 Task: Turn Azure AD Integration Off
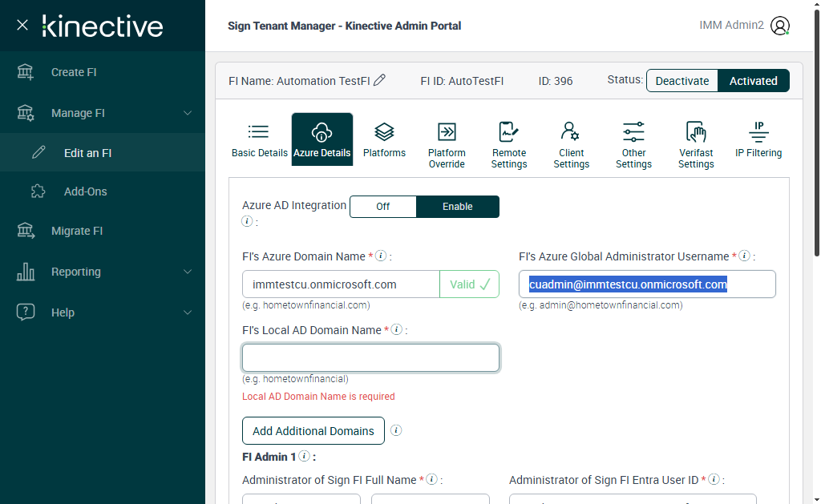click(x=382, y=207)
